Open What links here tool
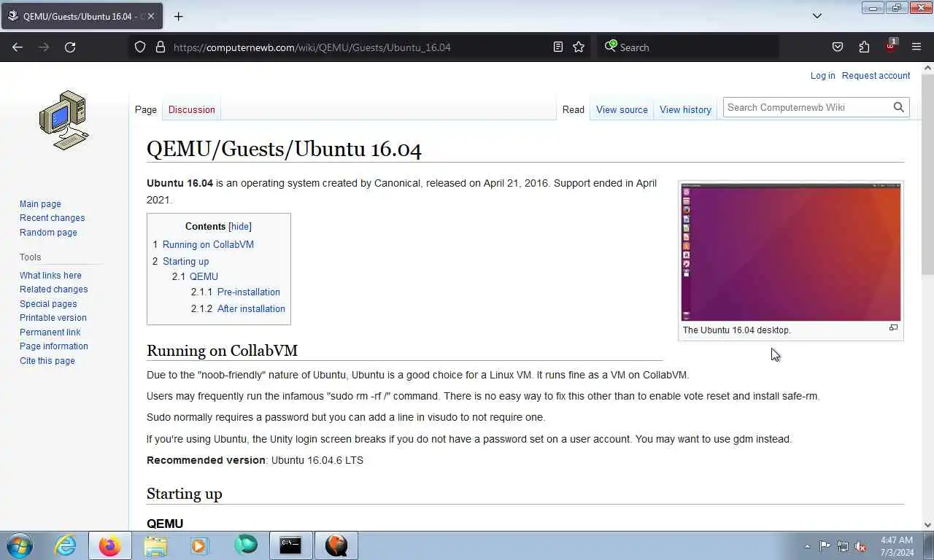 coord(50,276)
